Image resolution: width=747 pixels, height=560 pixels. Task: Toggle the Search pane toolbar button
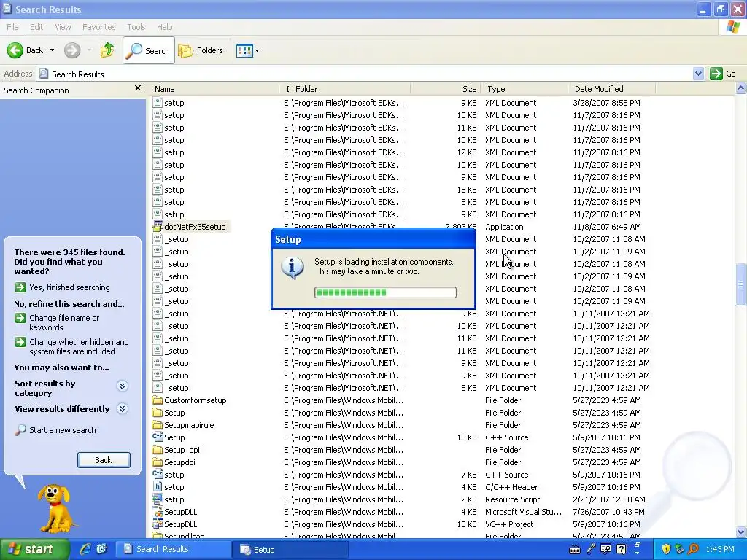(x=149, y=50)
